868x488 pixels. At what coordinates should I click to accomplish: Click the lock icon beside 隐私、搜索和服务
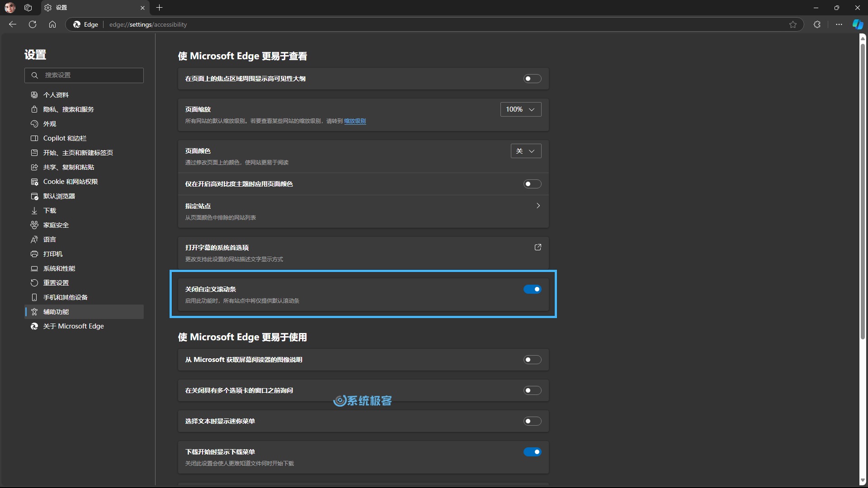point(34,109)
